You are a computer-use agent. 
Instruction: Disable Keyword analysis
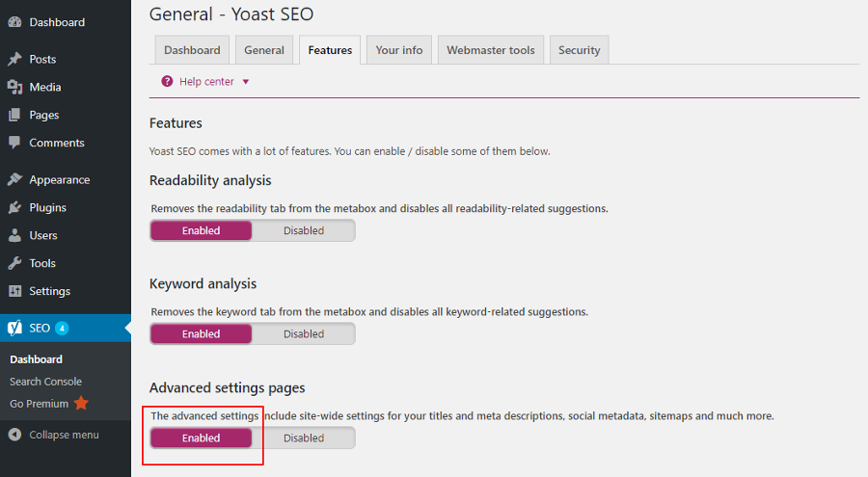click(x=304, y=333)
